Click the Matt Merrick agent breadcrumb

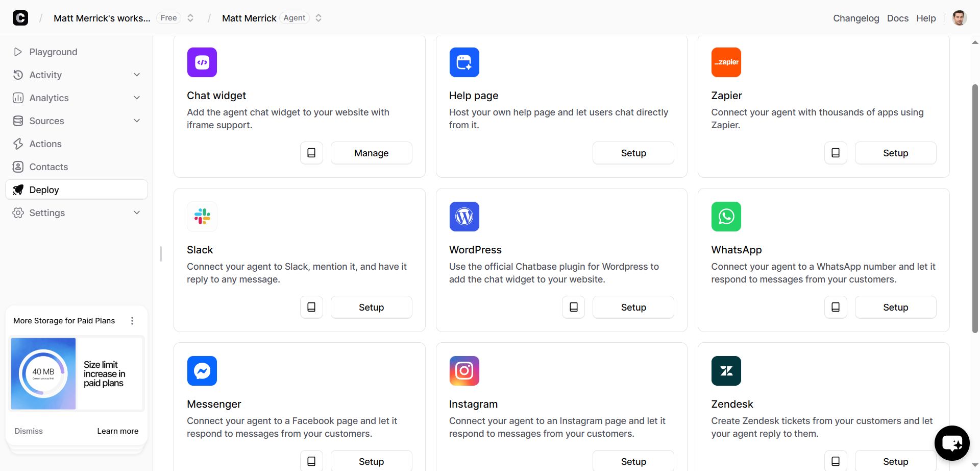tap(249, 18)
